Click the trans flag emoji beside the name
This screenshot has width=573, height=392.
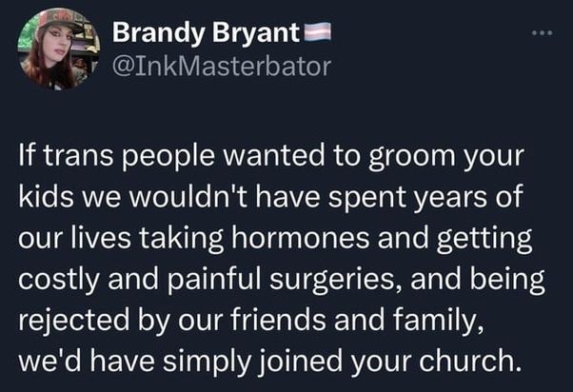pos(317,30)
